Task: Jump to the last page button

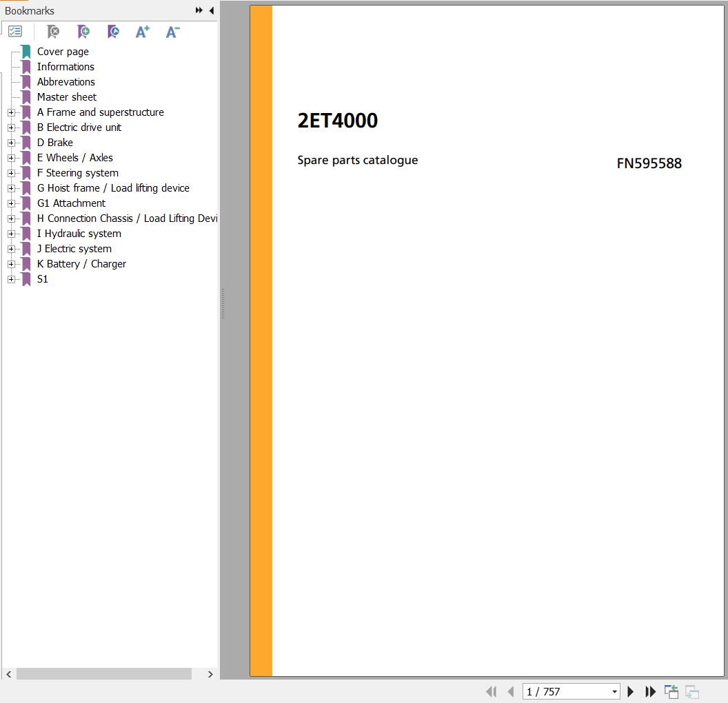Action: [651, 691]
